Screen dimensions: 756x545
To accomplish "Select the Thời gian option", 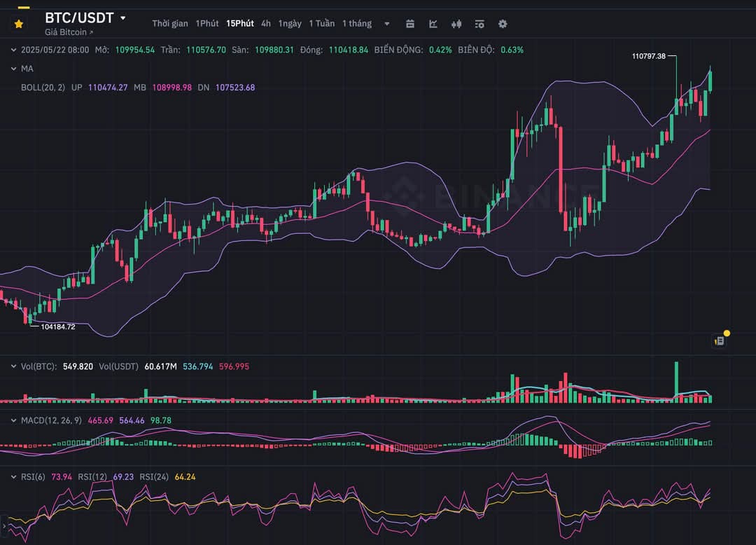I will click(169, 23).
